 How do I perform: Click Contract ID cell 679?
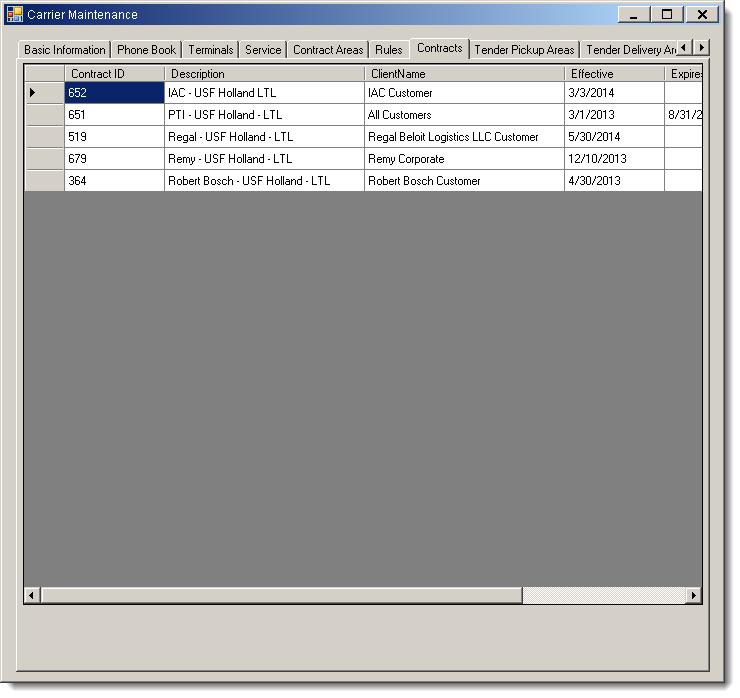pos(114,159)
